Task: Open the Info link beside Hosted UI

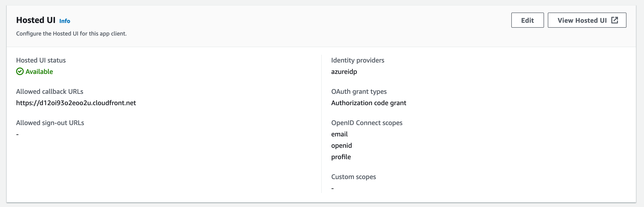Action: [65, 21]
